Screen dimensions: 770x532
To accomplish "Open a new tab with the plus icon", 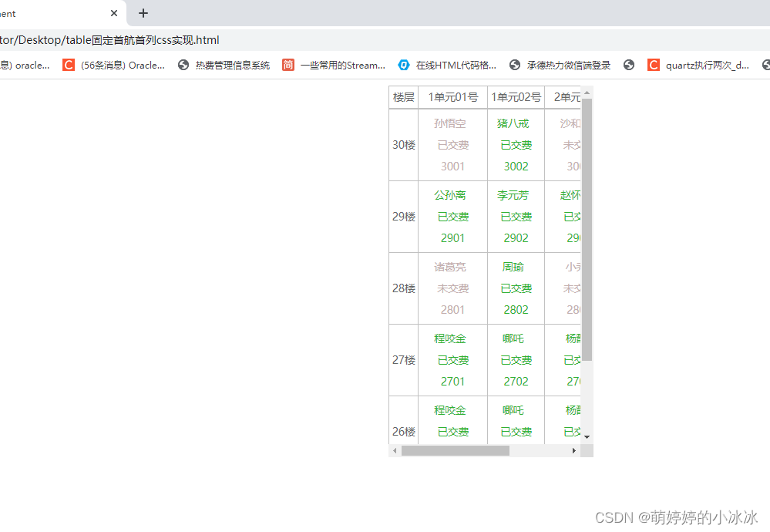I will coord(143,13).
